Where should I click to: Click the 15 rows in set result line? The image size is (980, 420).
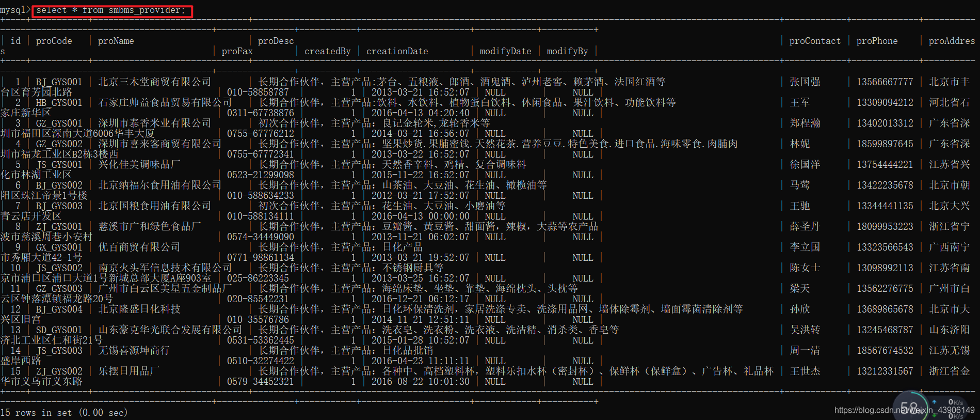tap(64, 413)
